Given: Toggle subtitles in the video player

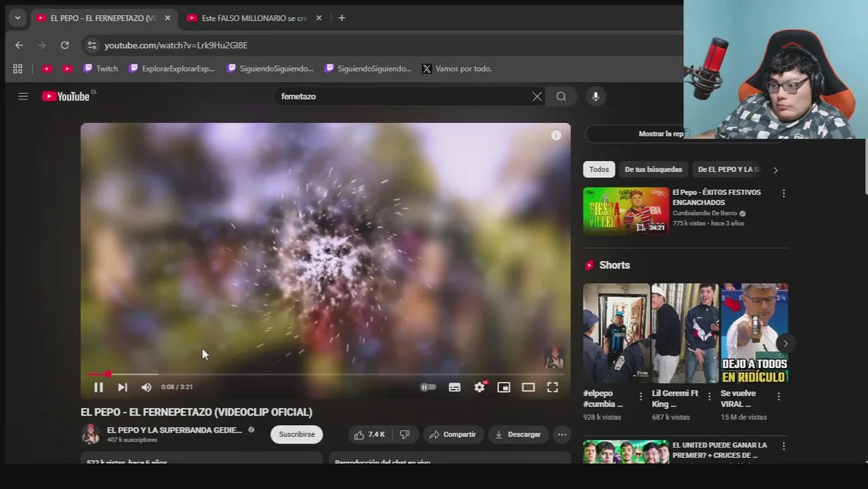Looking at the screenshot, I should click(454, 387).
